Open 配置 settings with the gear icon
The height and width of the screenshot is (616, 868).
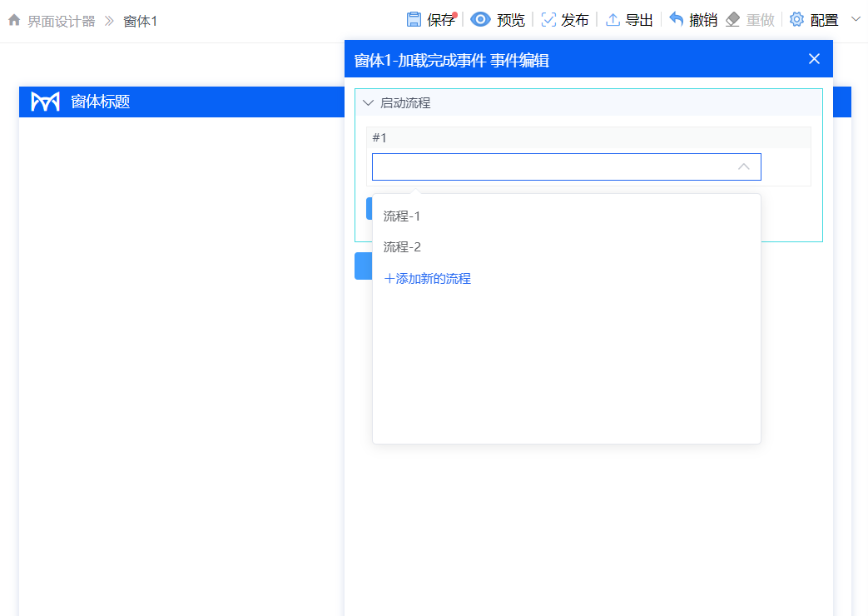797,20
